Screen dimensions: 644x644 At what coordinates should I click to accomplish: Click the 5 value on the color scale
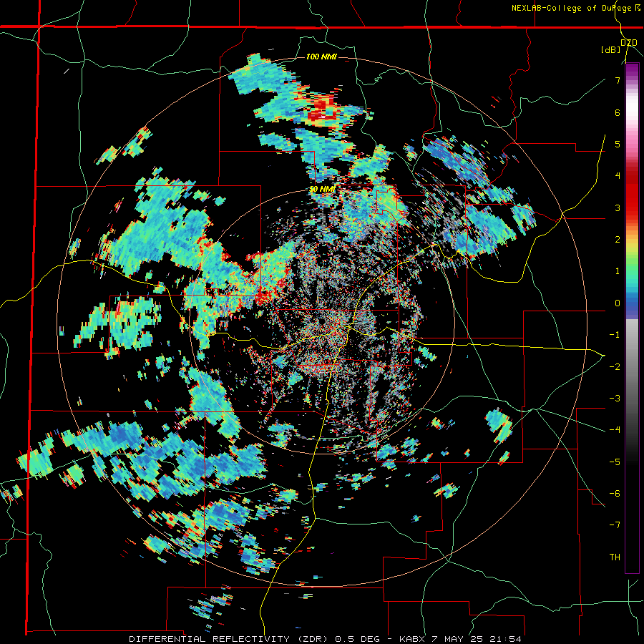click(x=618, y=144)
